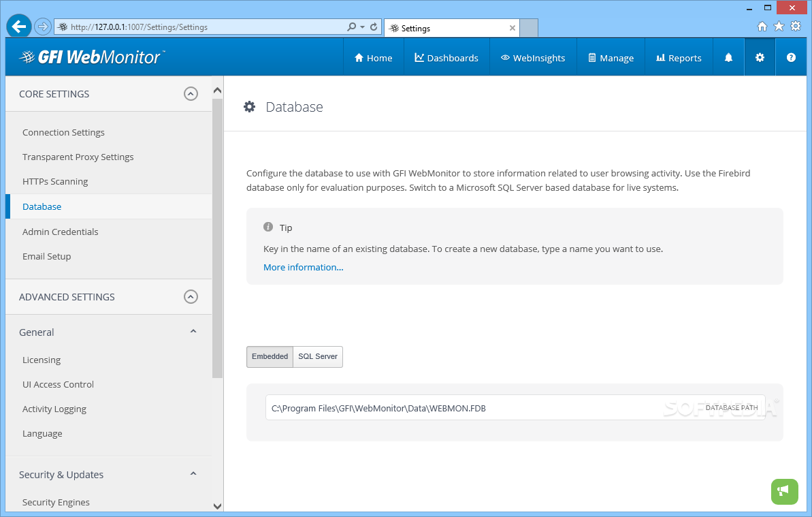
Task: Click the Tip info icon
Action: 267,227
